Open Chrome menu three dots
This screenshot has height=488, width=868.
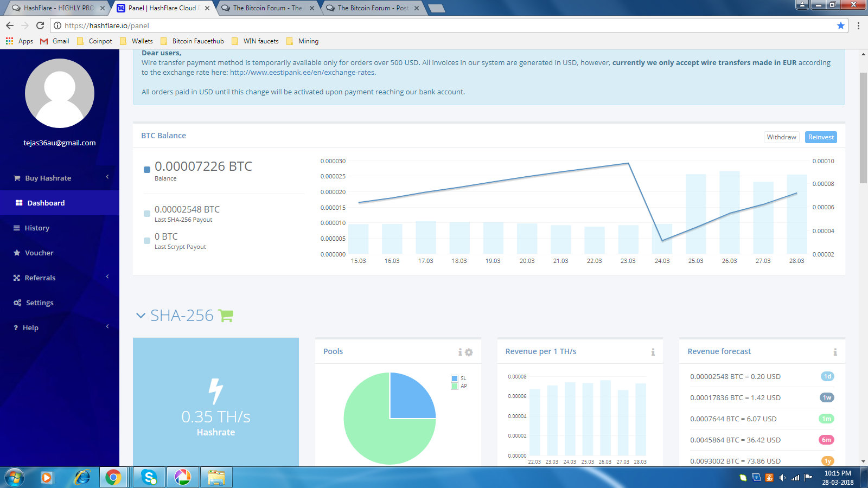pos(858,25)
